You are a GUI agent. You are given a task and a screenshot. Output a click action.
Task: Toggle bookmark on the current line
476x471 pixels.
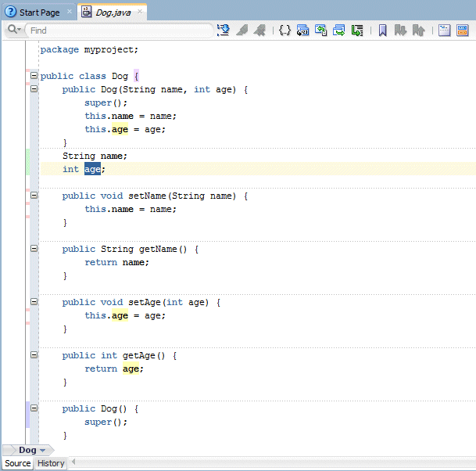point(382,31)
